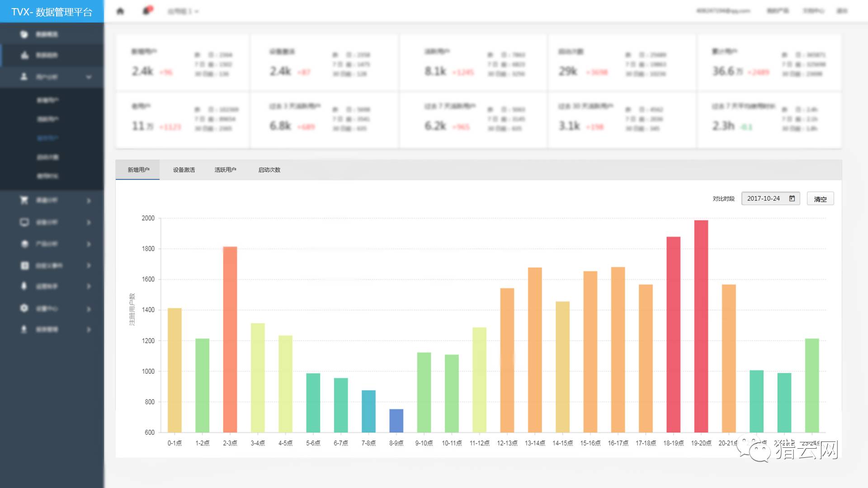Open the 启动次数 tab
This screenshot has height=488, width=868.
point(269,170)
